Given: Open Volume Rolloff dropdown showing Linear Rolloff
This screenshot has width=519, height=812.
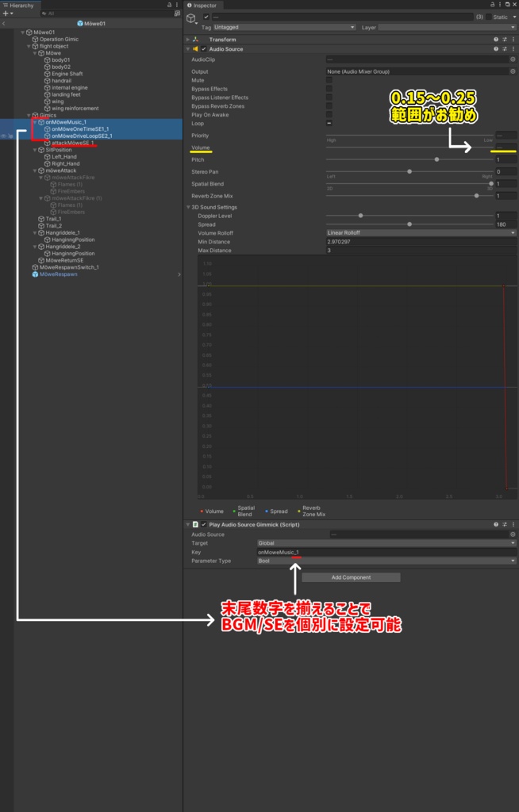Looking at the screenshot, I should tap(421, 233).
